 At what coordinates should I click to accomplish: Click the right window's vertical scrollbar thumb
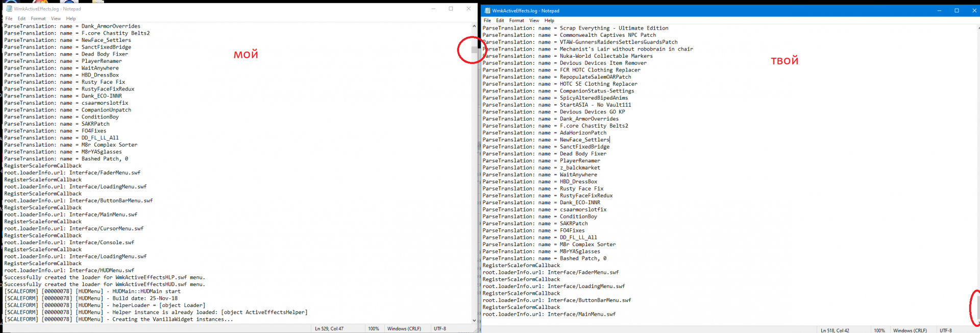977,307
